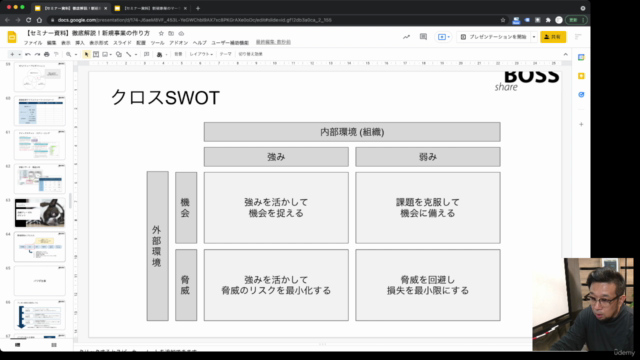This screenshot has height=360, width=640.
Task: Open the レイアウト layout dropdown
Action: pos(201,54)
